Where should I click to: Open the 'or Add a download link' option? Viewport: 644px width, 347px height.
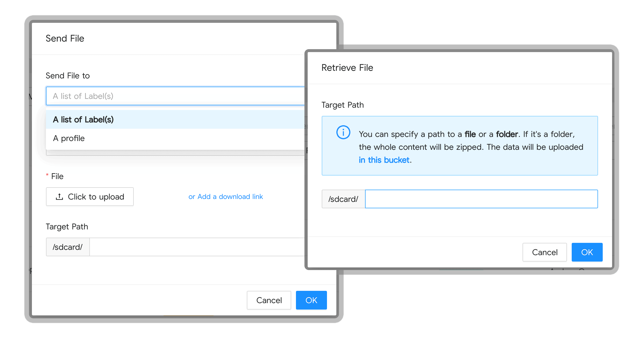[x=225, y=196]
